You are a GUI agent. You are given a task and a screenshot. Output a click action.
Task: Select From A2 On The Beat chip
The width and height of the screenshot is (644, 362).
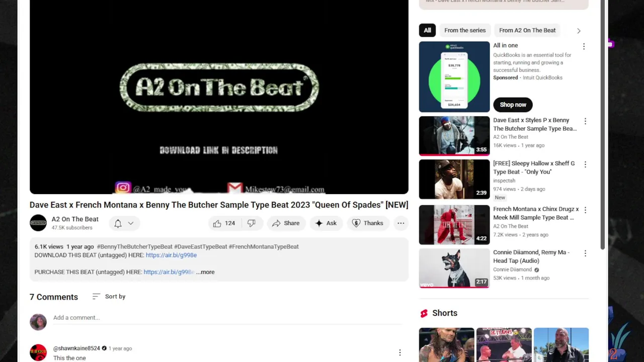coord(527,30)
